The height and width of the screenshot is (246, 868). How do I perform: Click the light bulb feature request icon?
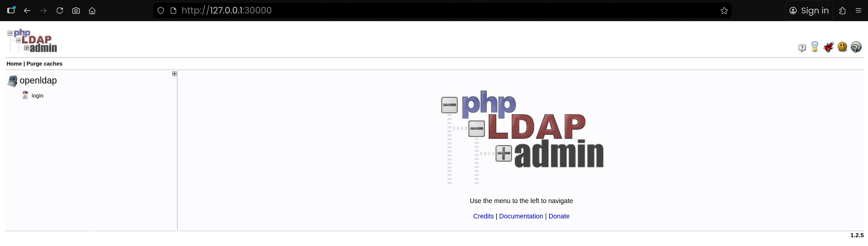coord(815,47)
